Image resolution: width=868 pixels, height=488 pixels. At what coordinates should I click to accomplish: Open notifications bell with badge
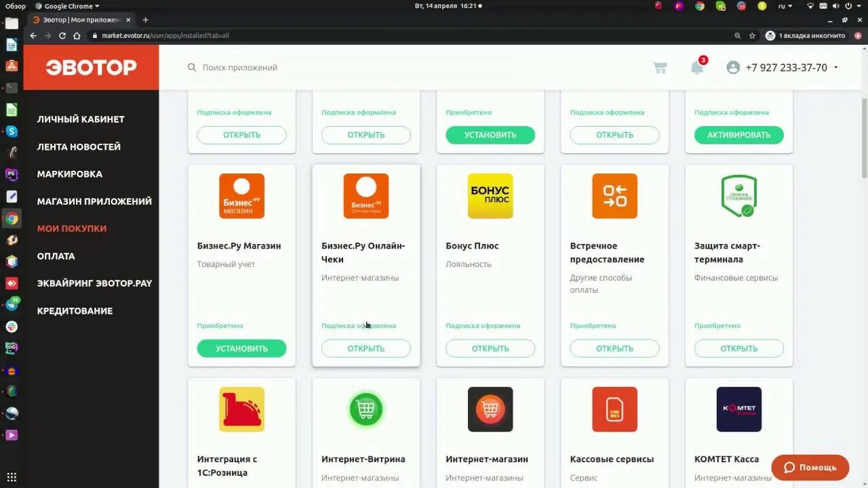[698, 66]
